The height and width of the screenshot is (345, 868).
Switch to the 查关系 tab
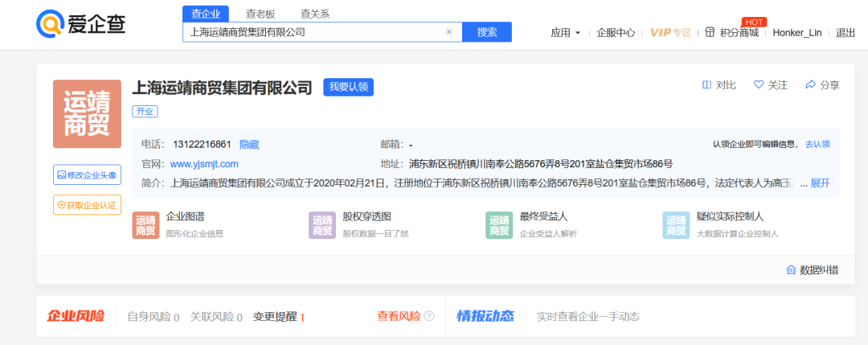[x=315, y=14]
